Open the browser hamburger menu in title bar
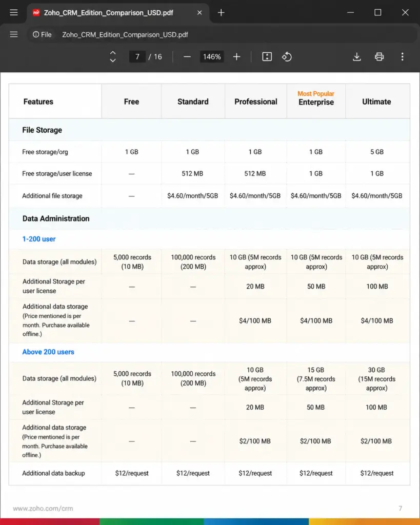This screenshot has height=525, width=420. 14,13
